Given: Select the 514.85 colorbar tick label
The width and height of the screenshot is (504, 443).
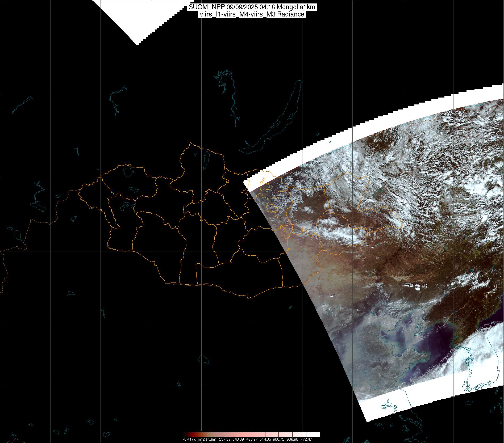Looking at the screenshot, I should click(x=266, y=439).
